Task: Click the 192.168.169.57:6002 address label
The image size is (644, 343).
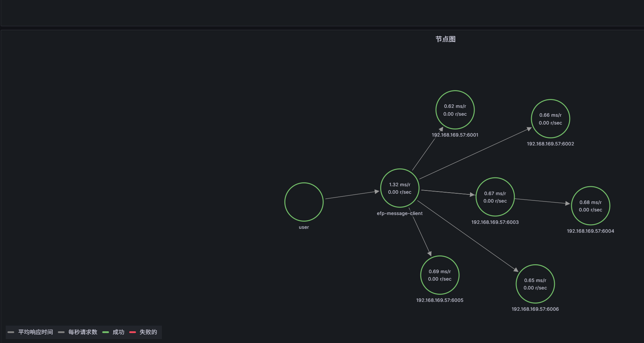Action: 550,144
